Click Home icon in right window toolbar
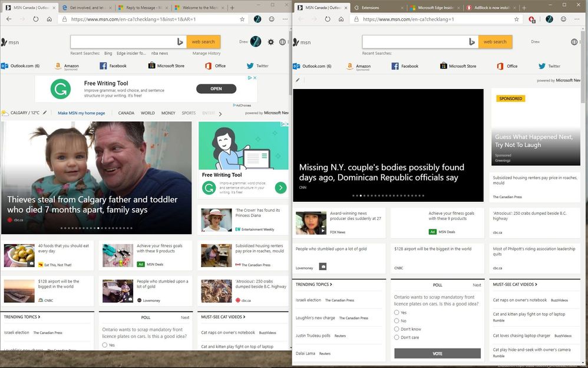The height and width of the screenshot is (368, 588). 341,19
